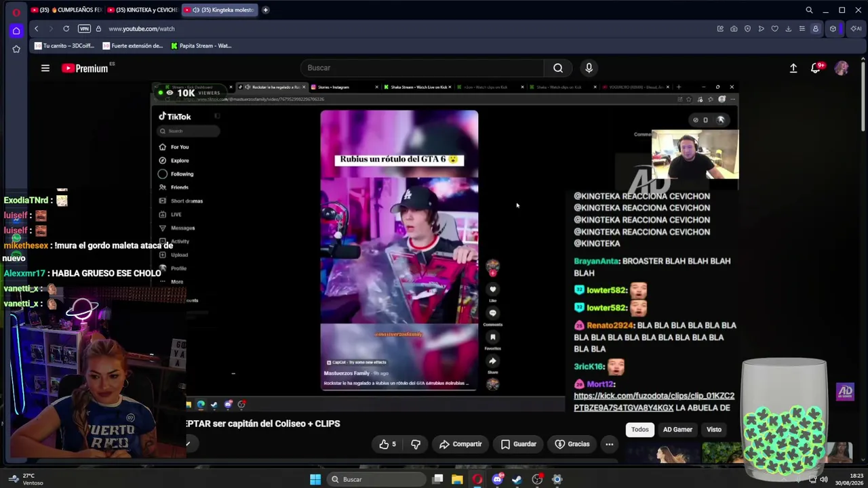Go back to the previous page
The height and width of the screenshot is (488, 868).
(36, 28)
